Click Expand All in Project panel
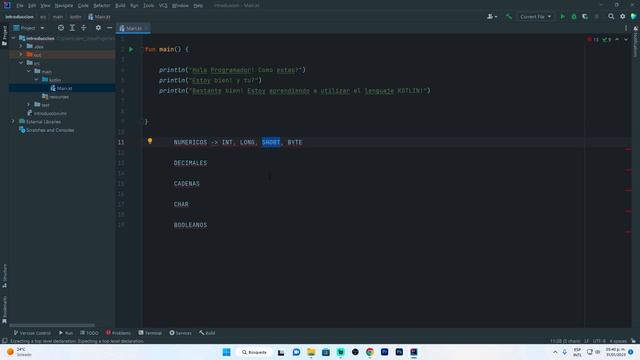640x360 pixels. [72, 28]
